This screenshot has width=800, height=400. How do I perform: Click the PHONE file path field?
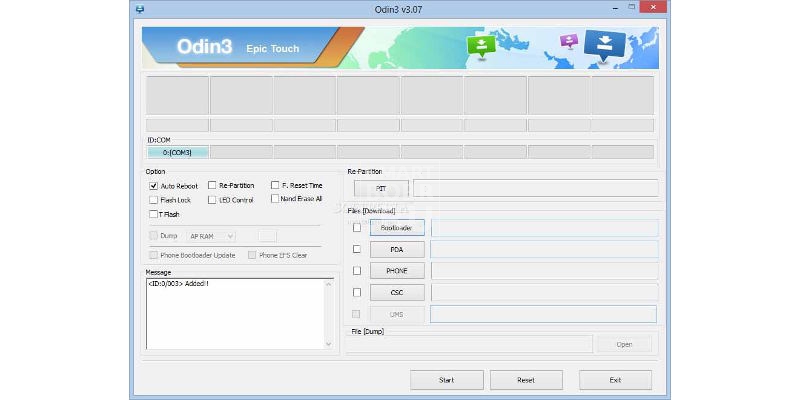544,271
